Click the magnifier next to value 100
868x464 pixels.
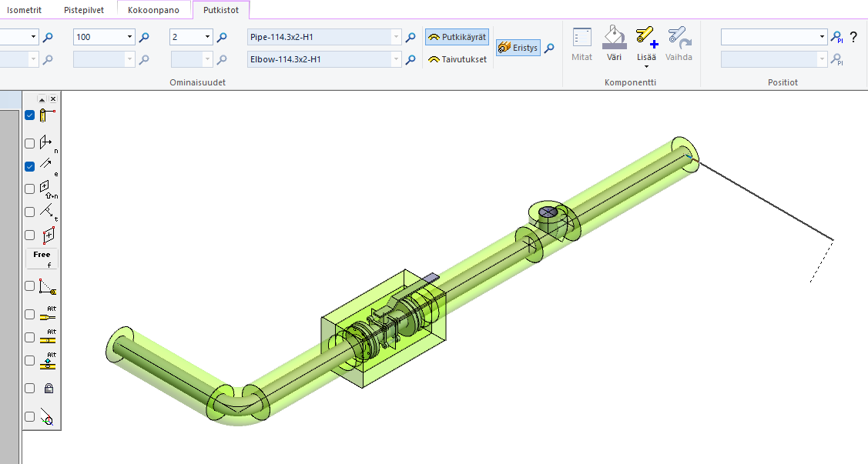coord(143,37)
